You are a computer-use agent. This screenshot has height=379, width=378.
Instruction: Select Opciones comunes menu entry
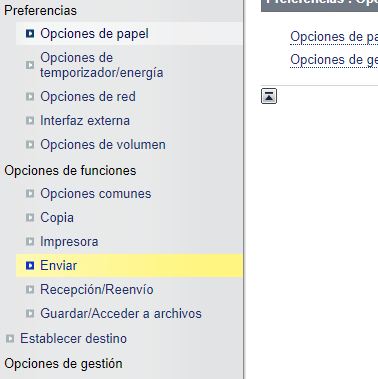click(x=96, y=194)
